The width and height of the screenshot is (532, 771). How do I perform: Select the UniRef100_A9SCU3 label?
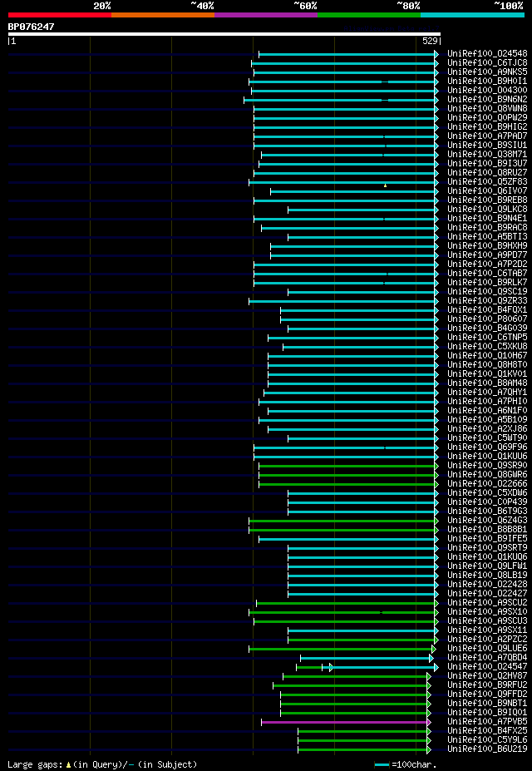click(487, 621)
